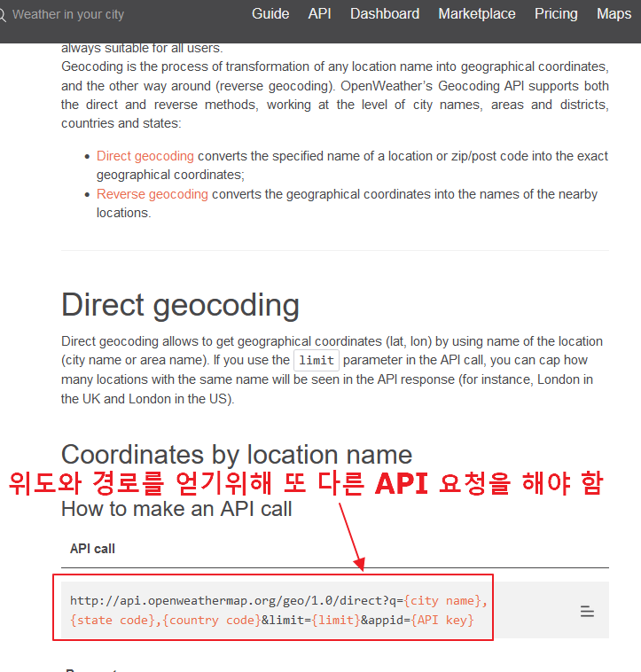Open the Guide menu item
The width and height of the screenshot is (641, 672).
click(270, 13)
